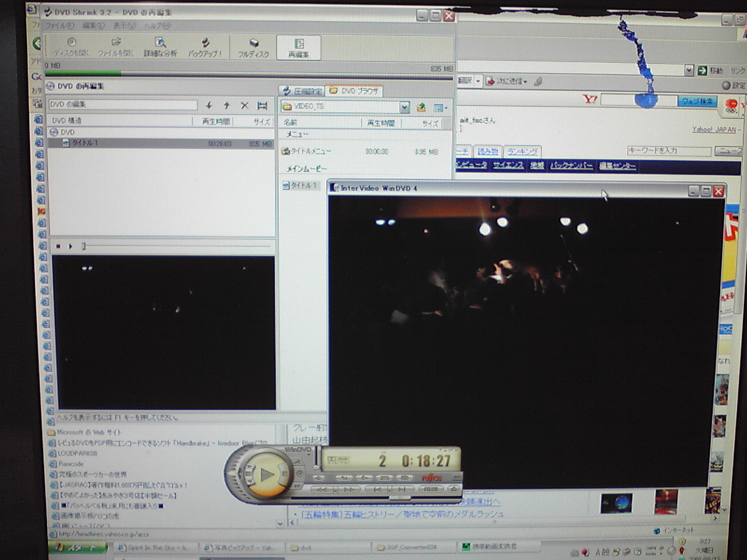Open the Microsoft の Web サイト favorites folder
Viewport: 747px width, 560px height.
click(x=85, y=432)
